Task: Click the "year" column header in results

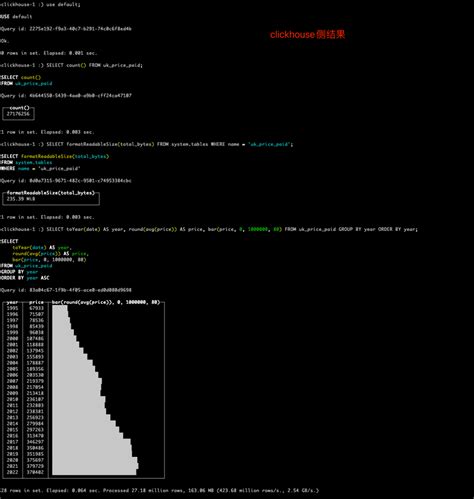Action: coord(12,302)
